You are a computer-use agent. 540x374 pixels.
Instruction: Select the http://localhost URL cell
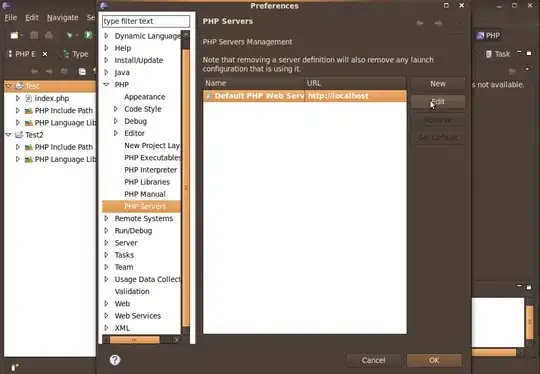tap(355, 96)
